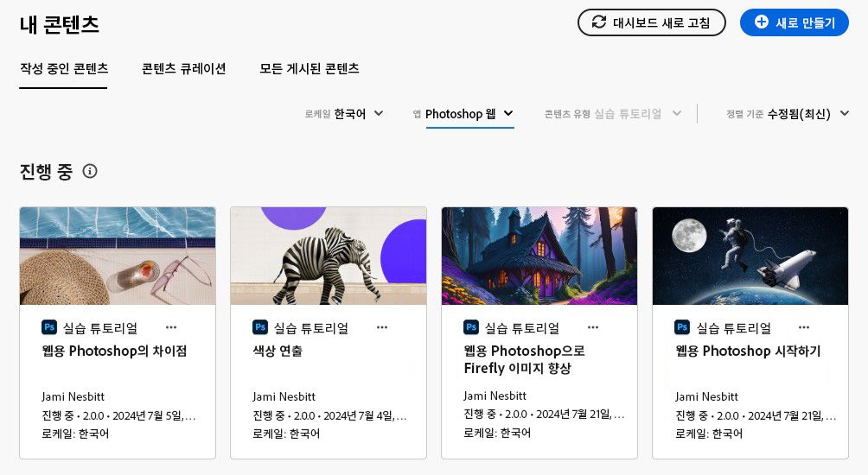Open the 콘텐츠 유형 실습 튜토리얼 dropdown
The image size is (868, 475).
(612, 114)
